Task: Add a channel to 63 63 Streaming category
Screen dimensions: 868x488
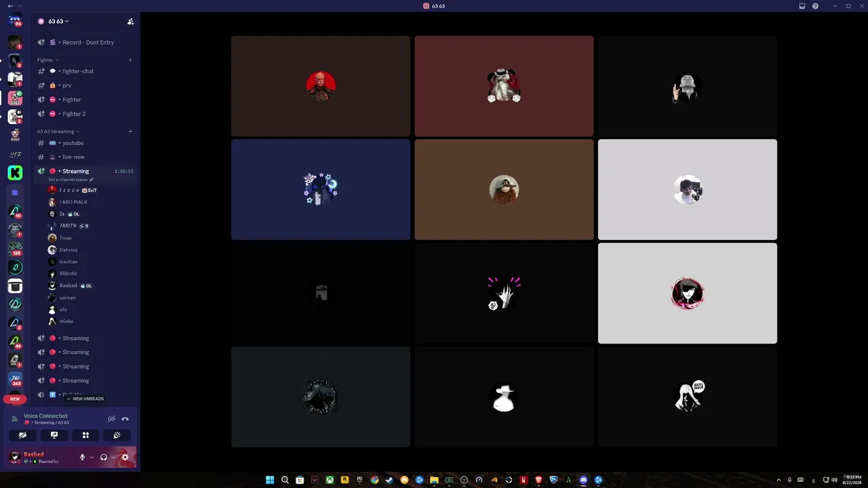Action: (130, 131)
